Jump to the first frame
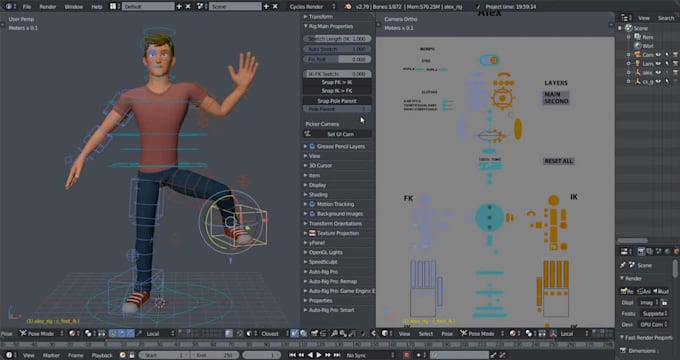 (x=293, y=355)
